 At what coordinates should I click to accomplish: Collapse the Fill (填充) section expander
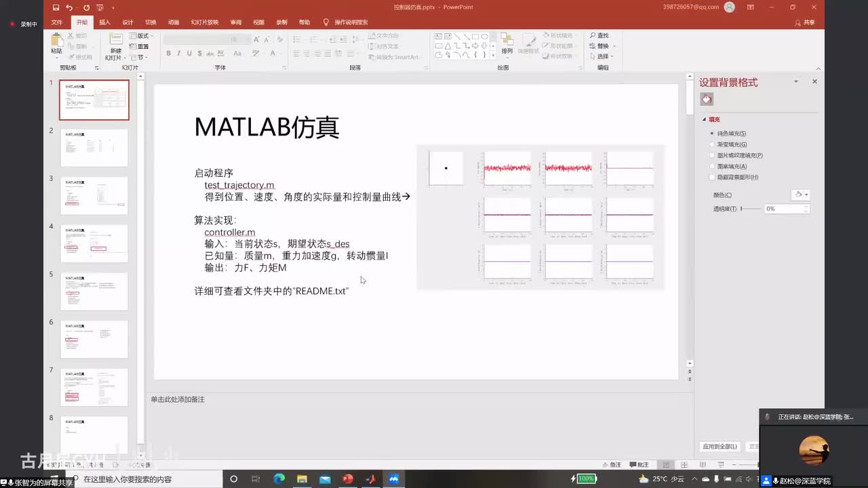pos(704,119)
